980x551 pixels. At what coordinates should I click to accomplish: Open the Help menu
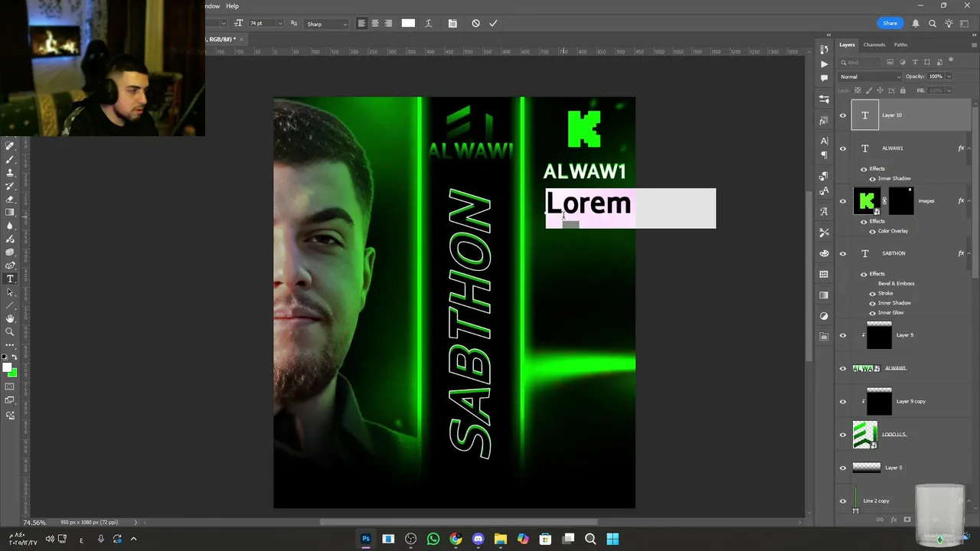tap(232, 6)
